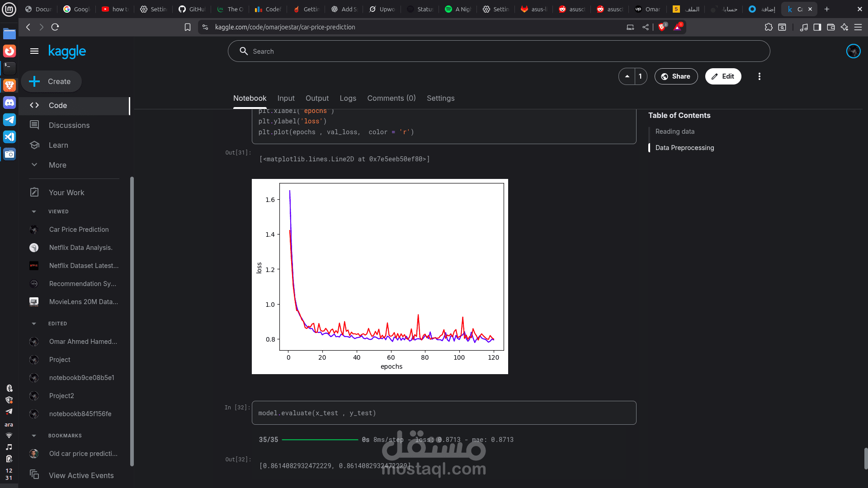View the upvote count 1
This screenshot has height=488, width=868.
coord(640,76)
